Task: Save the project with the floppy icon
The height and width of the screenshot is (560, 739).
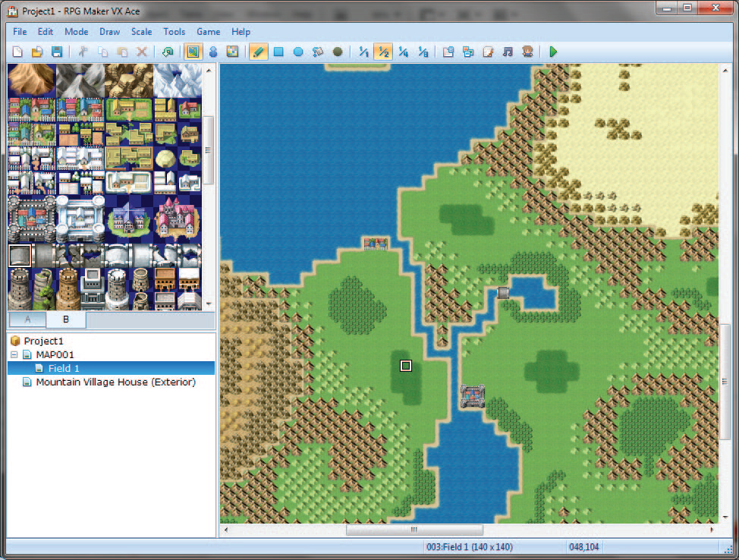Action: [x=57, y=52]
